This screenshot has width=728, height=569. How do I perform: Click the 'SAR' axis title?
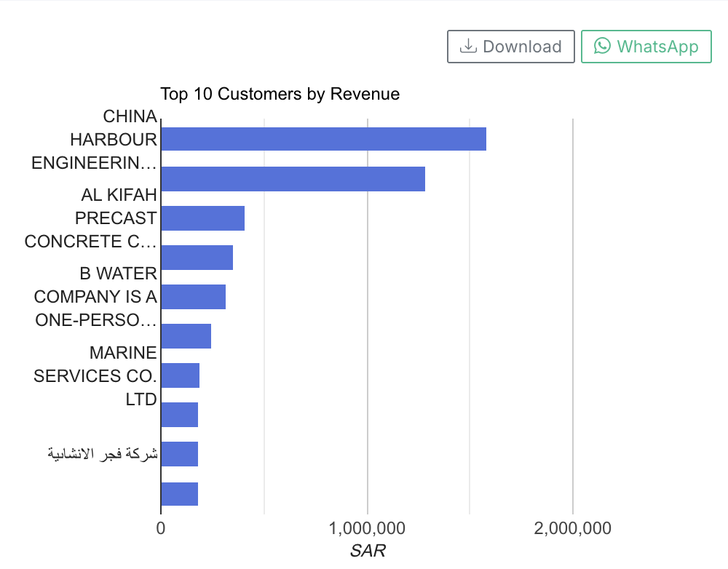click(368, 550)
